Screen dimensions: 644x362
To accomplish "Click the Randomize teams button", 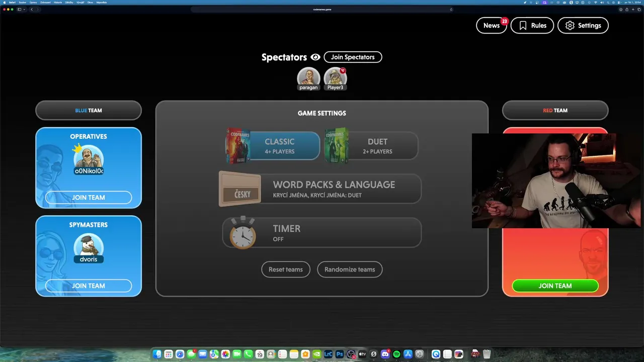I will 350,269.
